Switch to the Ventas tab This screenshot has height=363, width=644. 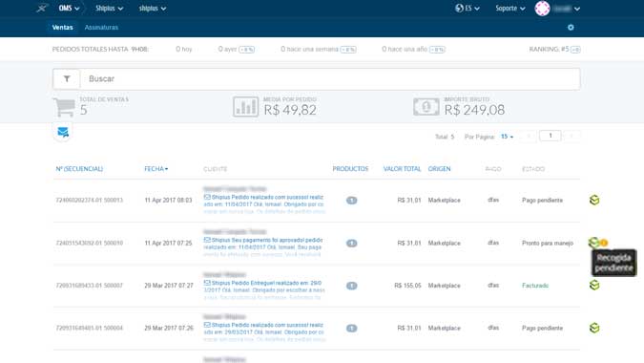tap(62, 27)
